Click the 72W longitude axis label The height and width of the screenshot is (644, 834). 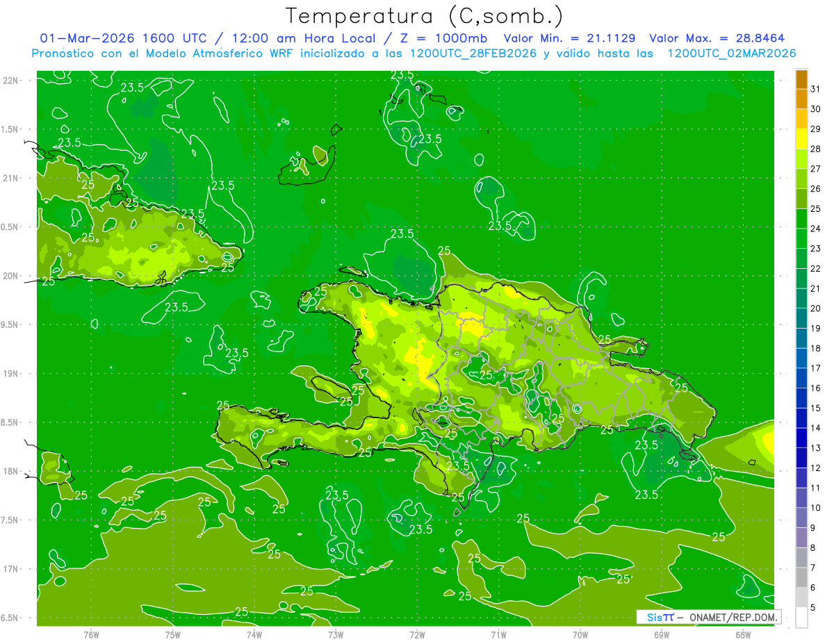point(417,634)
